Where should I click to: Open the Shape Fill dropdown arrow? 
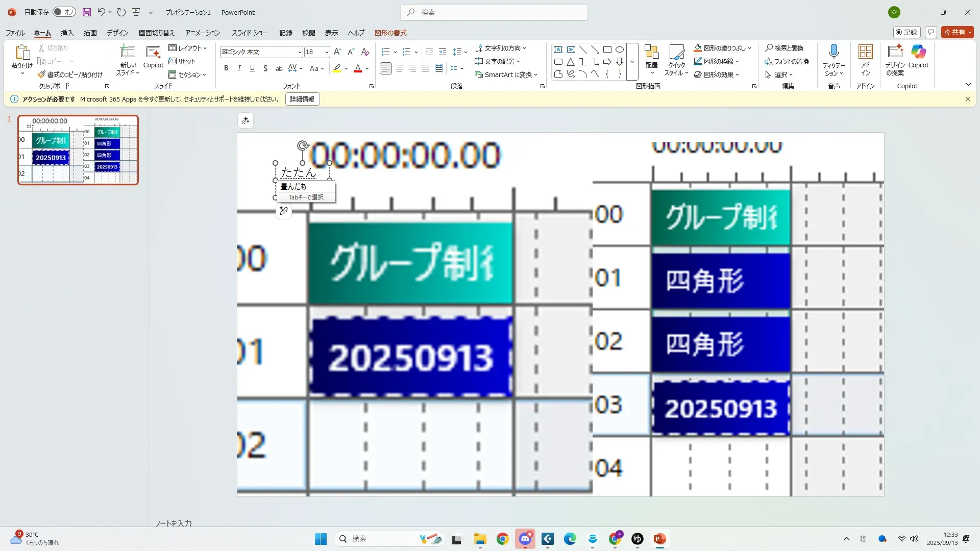click(x=750, y=48)
